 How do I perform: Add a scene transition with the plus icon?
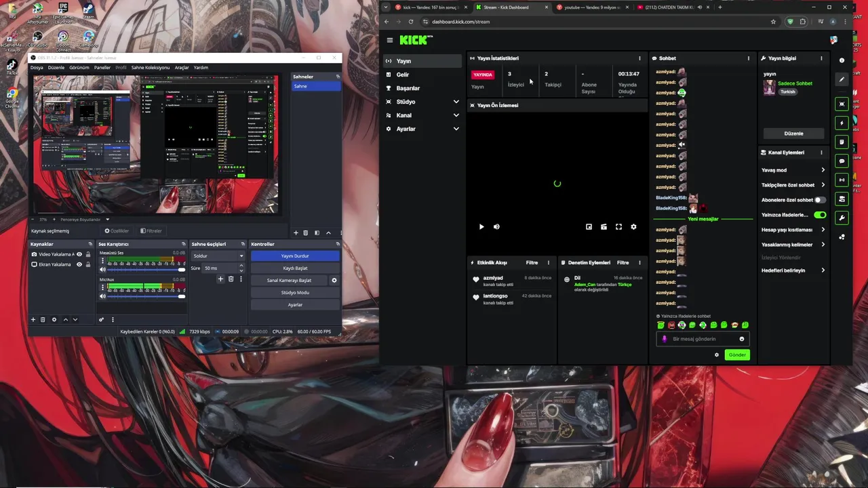(220, 279)
